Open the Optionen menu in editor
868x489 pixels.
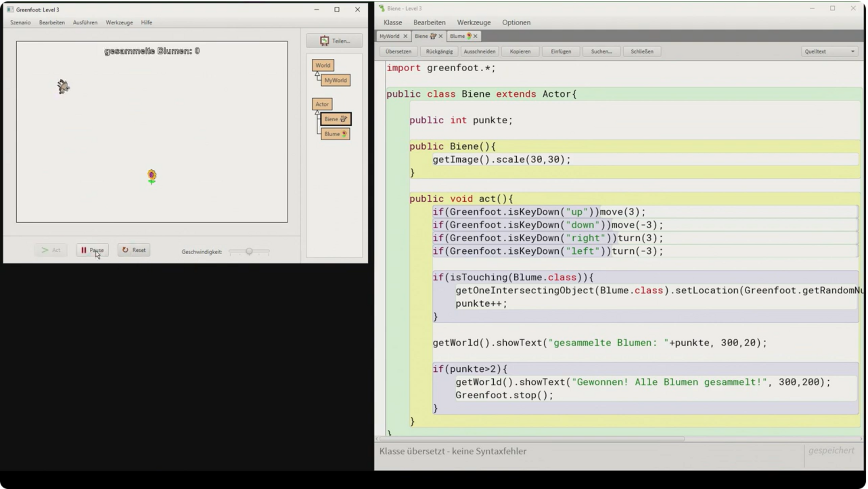click(516, 22)
